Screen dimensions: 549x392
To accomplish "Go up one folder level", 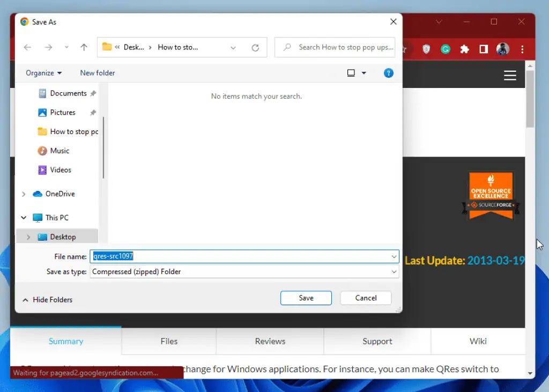I will [84, 47].
